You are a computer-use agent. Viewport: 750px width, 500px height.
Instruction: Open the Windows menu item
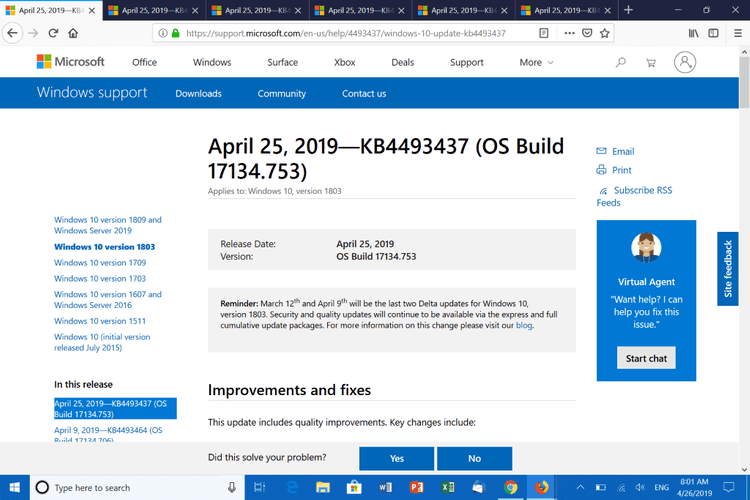(212, 62)
